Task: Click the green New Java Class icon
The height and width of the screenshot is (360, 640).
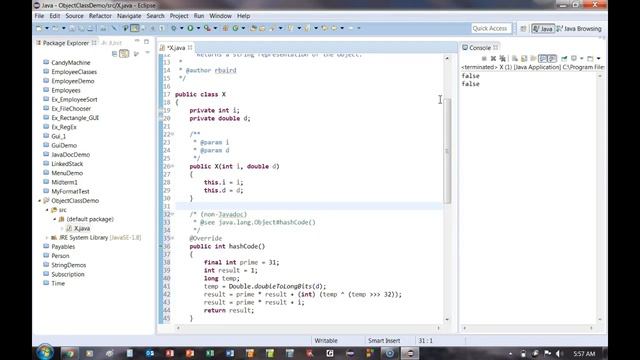Action: click(236, 28)
